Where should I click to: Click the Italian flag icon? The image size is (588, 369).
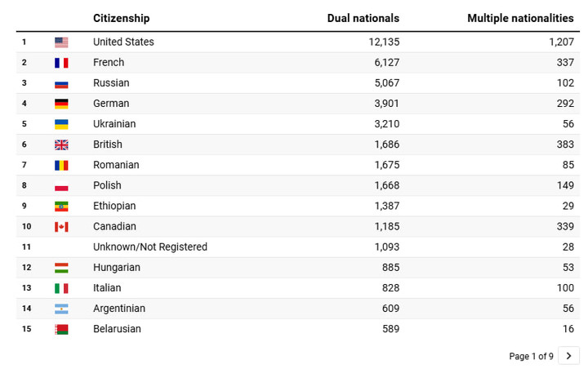(61, 288)
